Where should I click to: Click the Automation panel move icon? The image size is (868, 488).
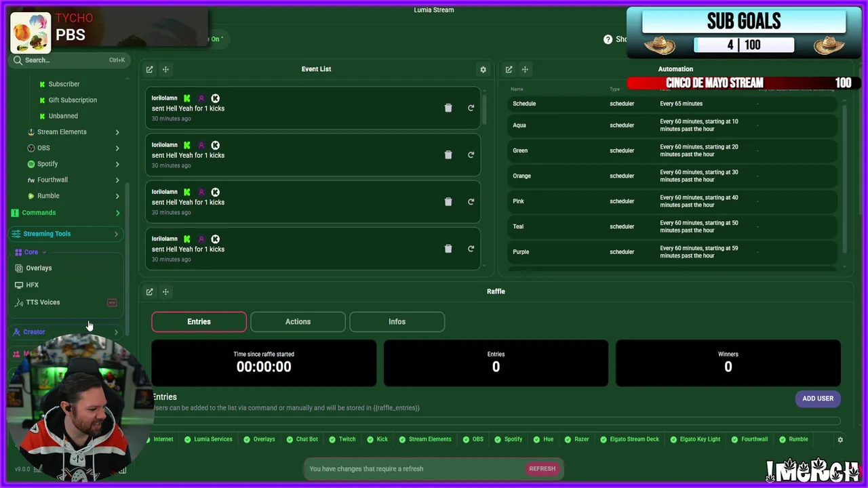pos(525,69)
